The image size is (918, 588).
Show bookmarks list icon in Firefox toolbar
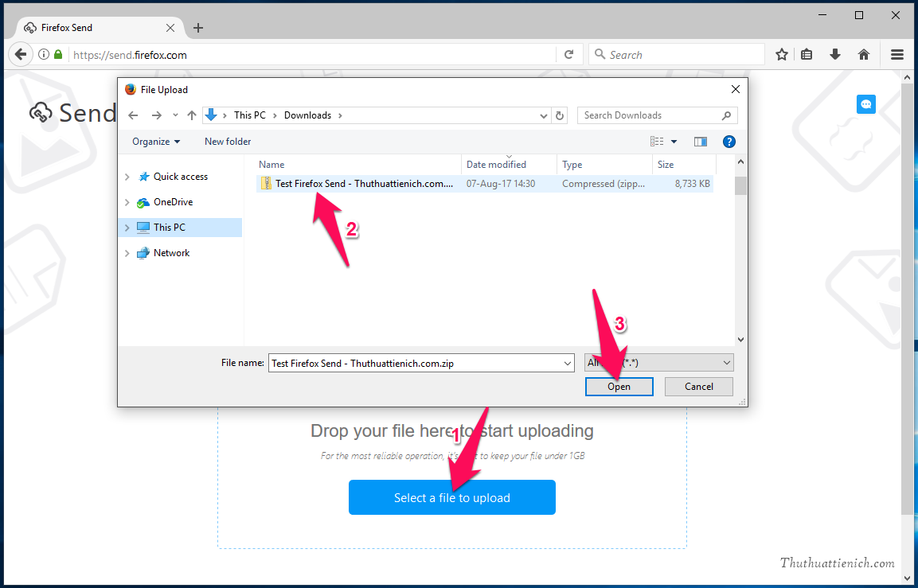(x=807, y=54)
